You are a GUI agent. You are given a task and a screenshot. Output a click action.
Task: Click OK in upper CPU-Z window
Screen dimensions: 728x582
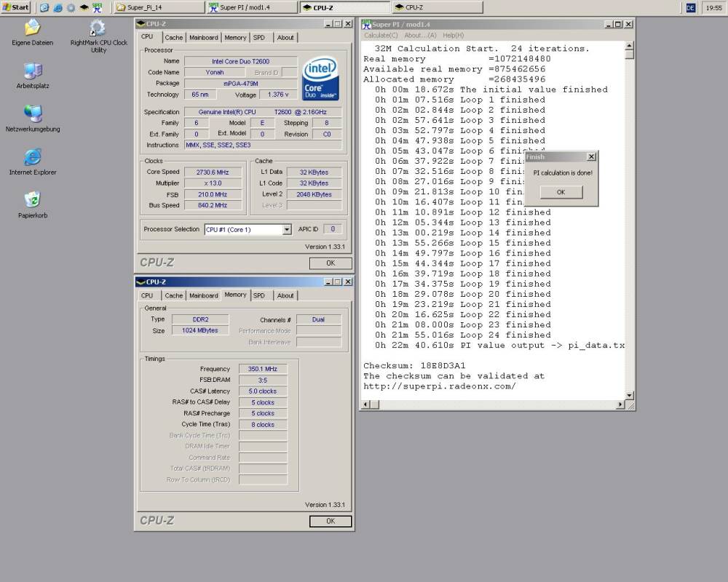[x=331, y=263]
